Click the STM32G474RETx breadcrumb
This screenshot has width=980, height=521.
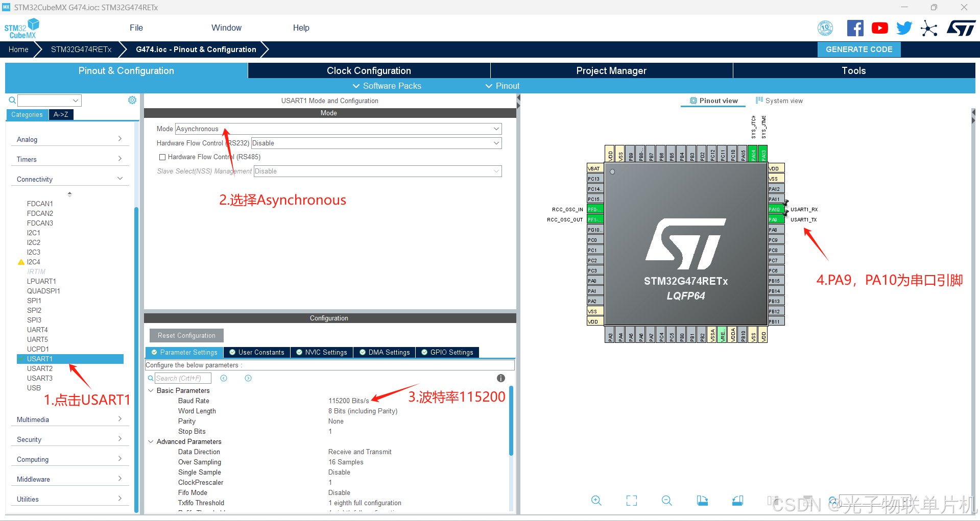point(81,49)
